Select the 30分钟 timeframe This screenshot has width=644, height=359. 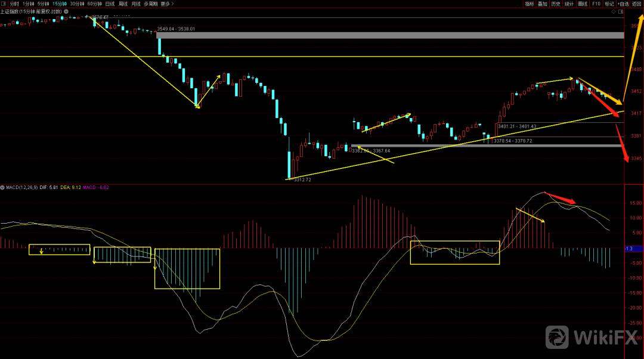[x=77, y=4]
